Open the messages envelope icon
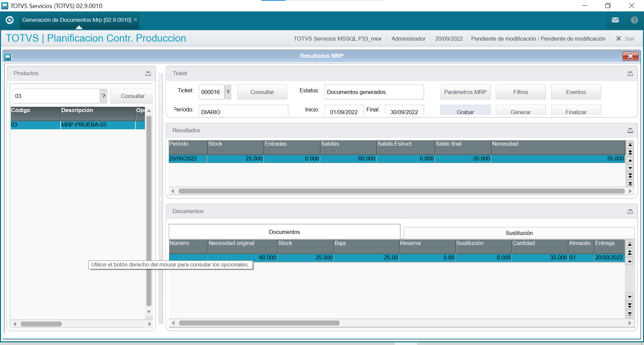 (x=615, y=20)
